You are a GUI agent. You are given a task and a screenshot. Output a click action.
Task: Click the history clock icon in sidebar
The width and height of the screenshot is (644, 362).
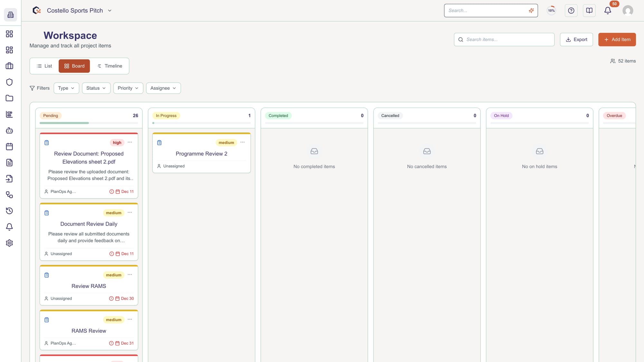[9, 211]
